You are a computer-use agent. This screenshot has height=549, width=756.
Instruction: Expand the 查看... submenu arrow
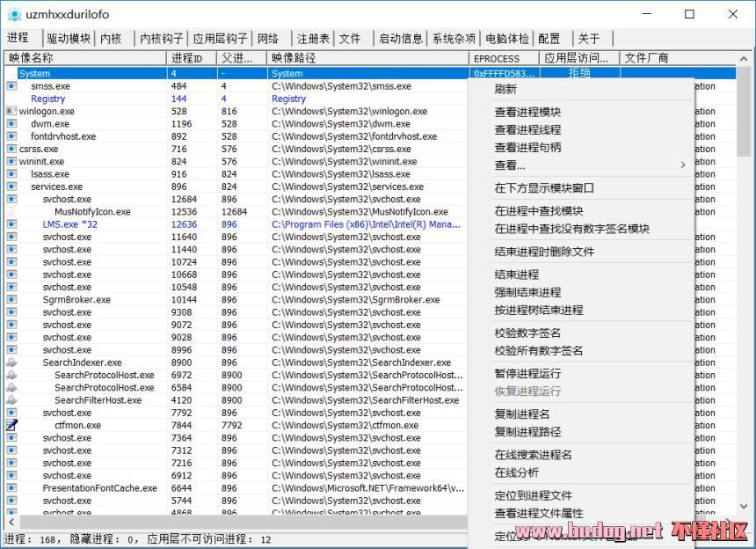point(682,165)
